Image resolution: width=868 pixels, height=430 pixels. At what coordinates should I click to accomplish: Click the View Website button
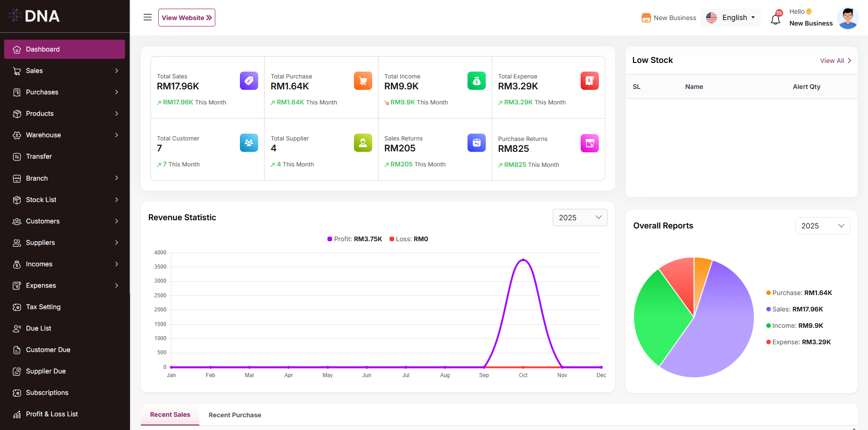[x=187, y=18]
